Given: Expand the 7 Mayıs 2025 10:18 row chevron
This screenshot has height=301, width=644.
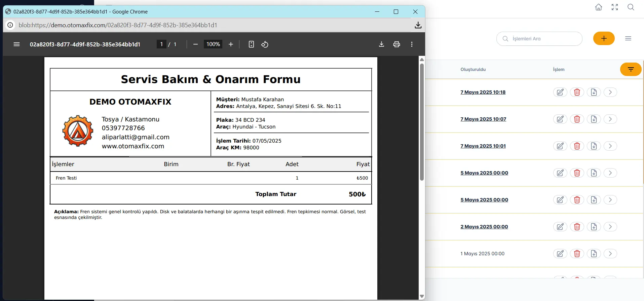Looking at the screenshot, I should click(610, 92).
